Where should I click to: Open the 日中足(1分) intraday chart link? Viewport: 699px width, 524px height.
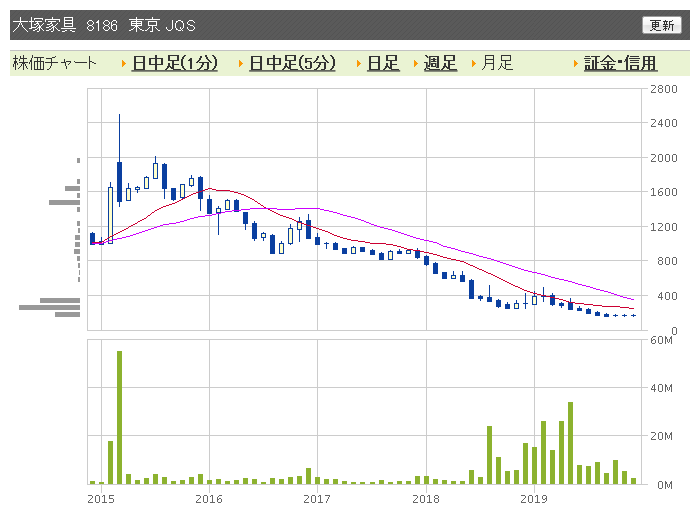coord(175,63)
